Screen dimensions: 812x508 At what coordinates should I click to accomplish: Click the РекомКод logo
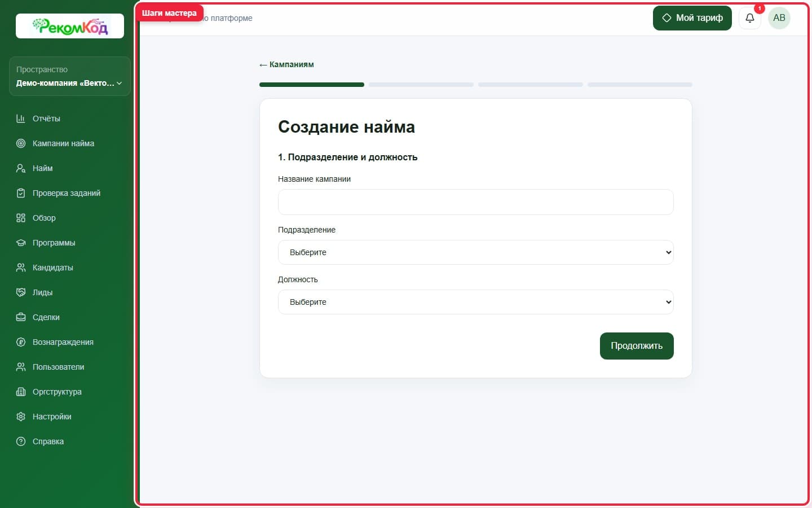[70, 26]
